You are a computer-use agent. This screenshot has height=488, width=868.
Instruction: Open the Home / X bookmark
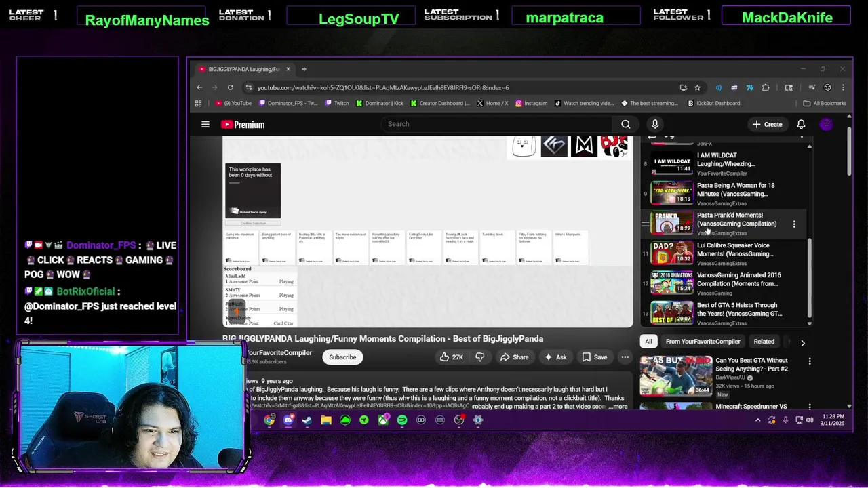point(492,104)
